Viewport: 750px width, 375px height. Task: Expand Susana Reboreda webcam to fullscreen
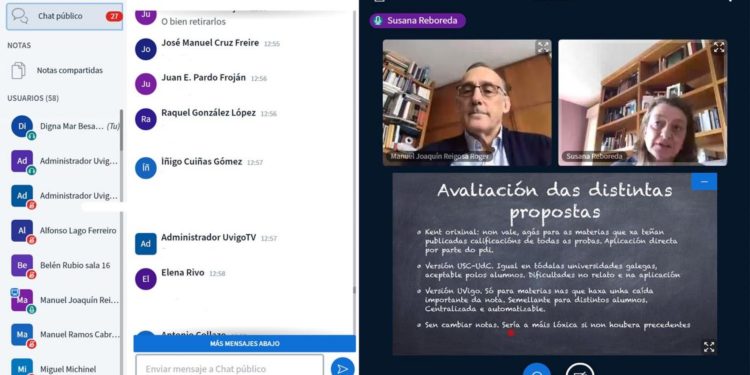point(719,47)
